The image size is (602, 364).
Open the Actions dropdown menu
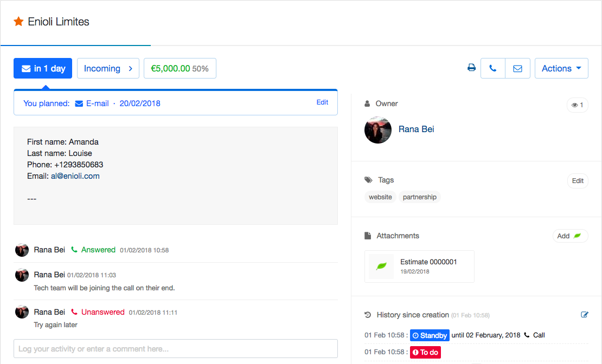tap(561, 68)
